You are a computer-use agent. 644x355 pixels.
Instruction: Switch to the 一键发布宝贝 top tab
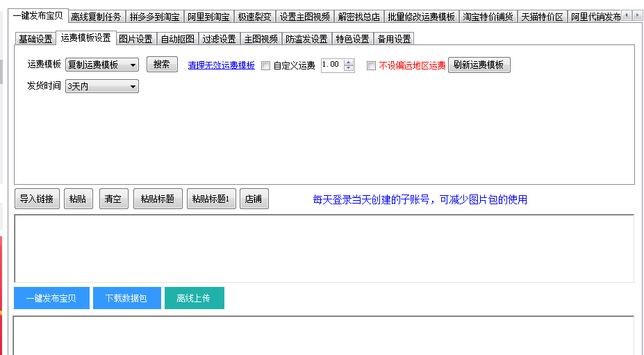coord(38,15)
